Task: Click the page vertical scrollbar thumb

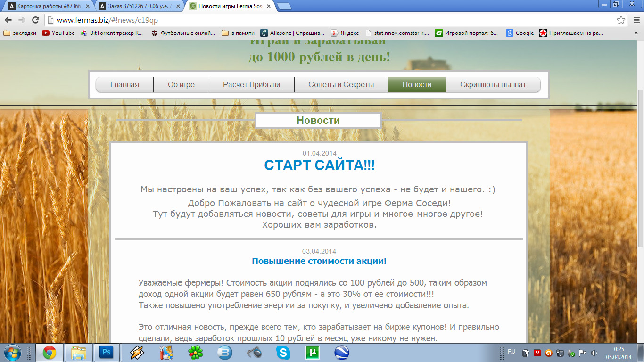Action: (x=640, y=167)
